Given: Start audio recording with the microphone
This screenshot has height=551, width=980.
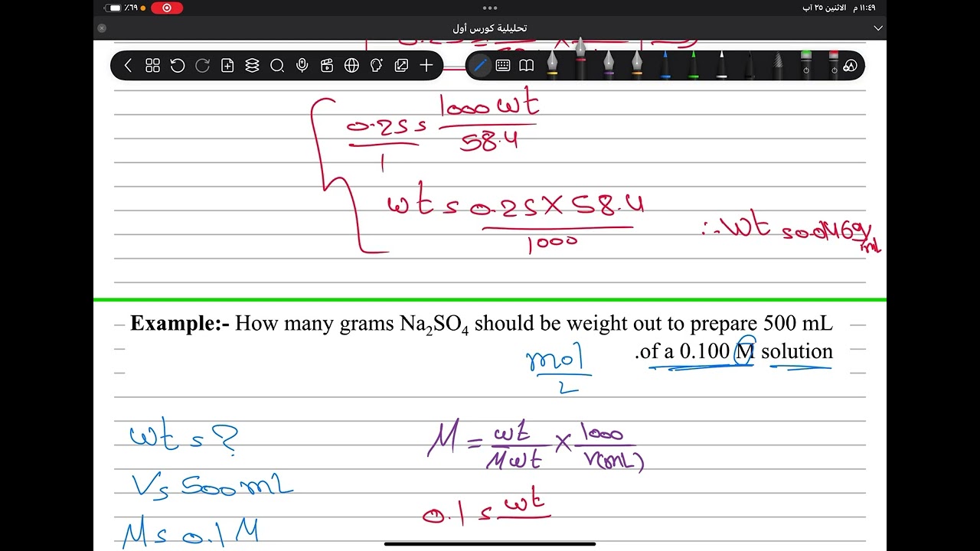Looking at the screenshot, I should point(302,66).
